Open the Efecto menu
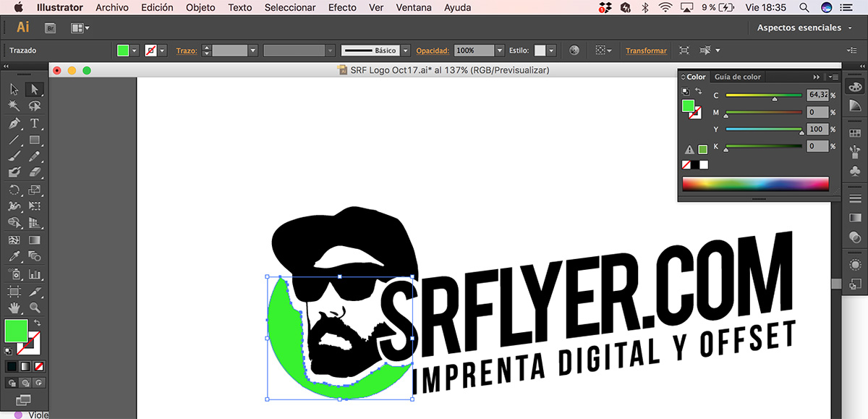 click(x=342, y=7)
